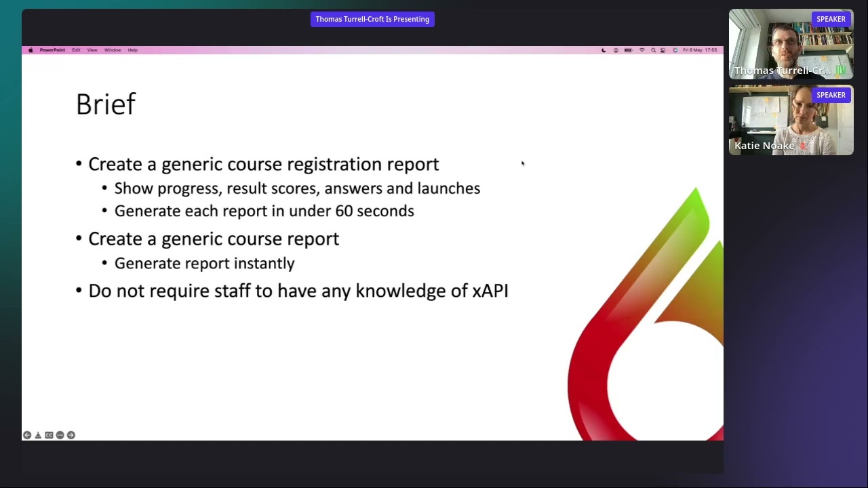Click 'Generate each report in under 60 seconds'
The image size is (868, 488).
point(264,211)
